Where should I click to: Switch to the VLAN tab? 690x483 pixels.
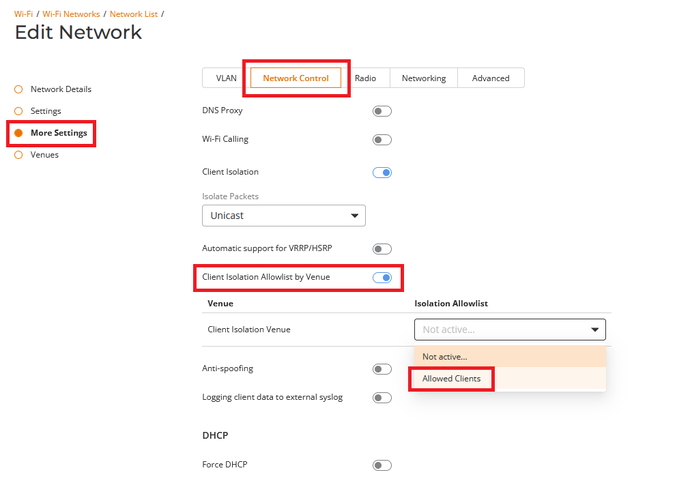(x=226, y=78)
